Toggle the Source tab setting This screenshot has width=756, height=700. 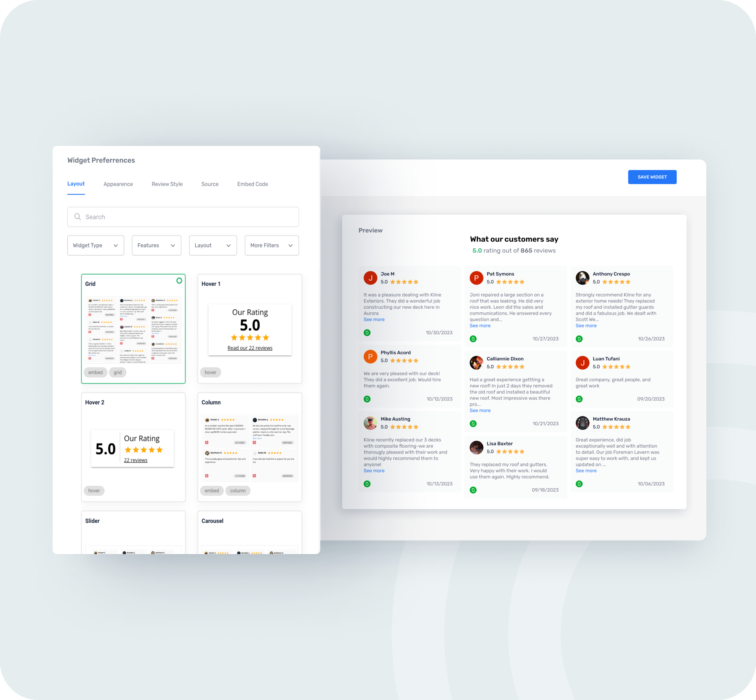[x=210, y=184]
